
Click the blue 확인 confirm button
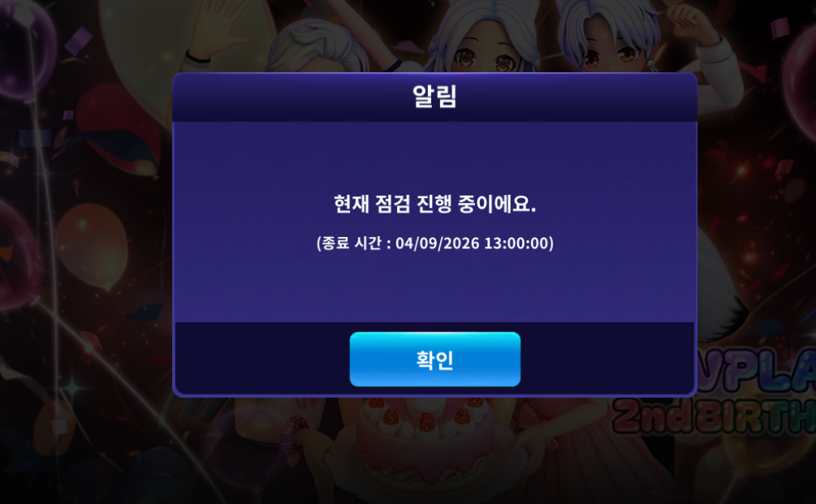[x=434, y=360]
